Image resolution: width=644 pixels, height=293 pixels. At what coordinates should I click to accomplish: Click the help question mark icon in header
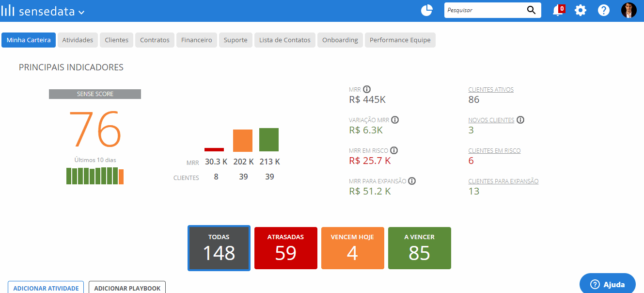[604, 10]
